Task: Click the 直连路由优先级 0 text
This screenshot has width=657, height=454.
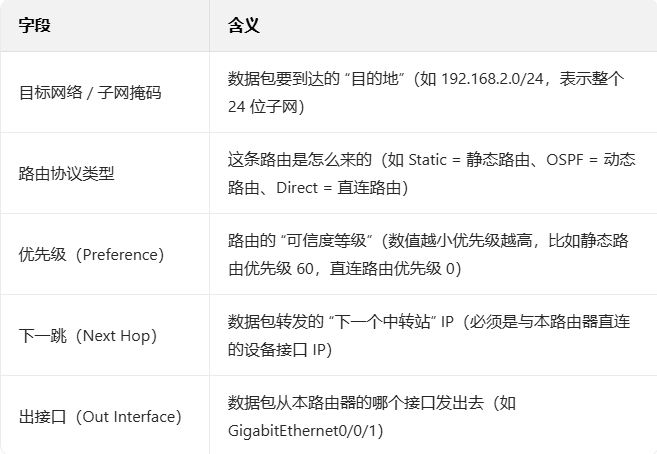Action: pos(392,268)
